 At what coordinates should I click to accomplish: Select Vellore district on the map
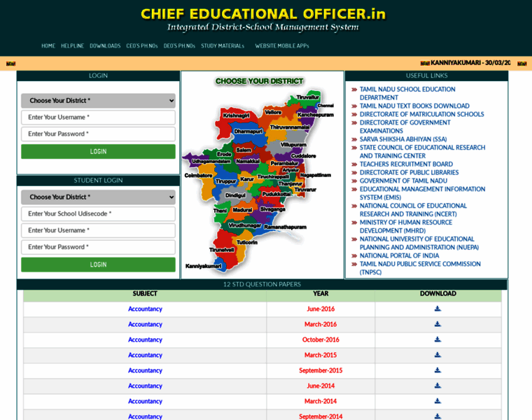pyautogui.click(x=273, y=112)
